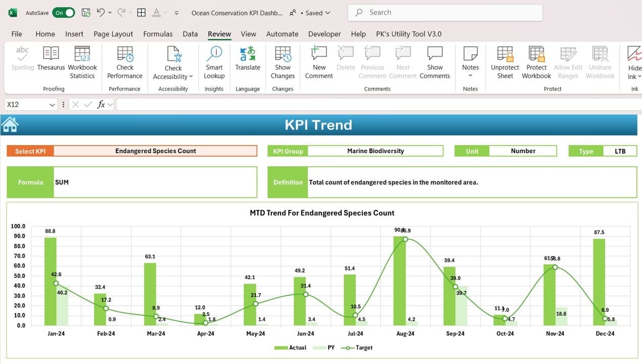Run Check Performance
642x364 pixels.
tap(124, 62)
